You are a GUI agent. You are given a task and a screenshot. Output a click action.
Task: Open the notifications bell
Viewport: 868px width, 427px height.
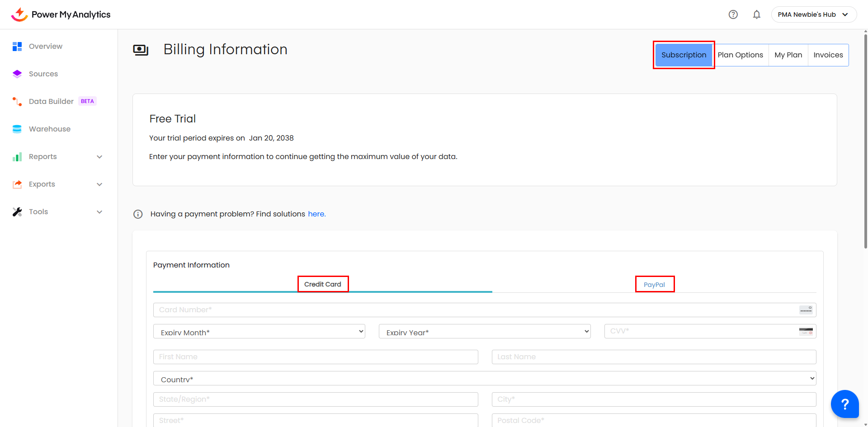tap(756, 14)
